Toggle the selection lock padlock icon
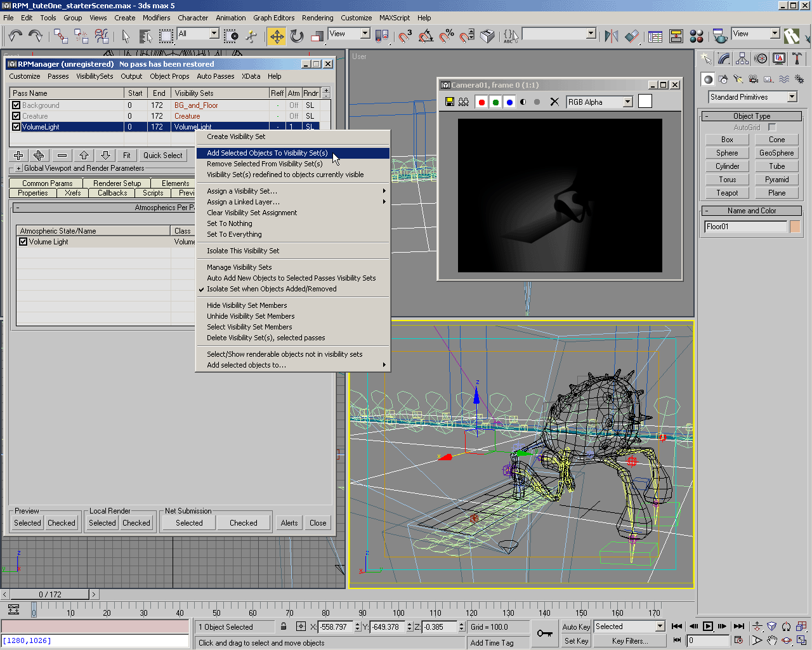The image size is (812, 650). 284,627
